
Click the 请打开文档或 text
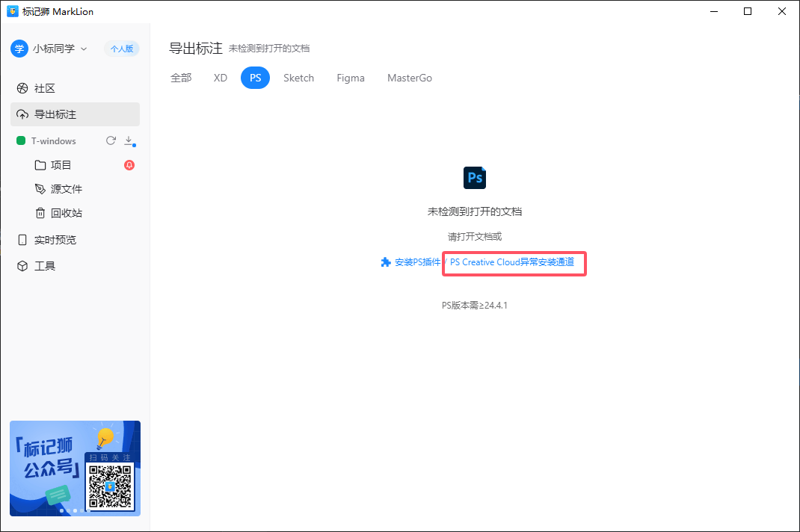click(475, 237)
